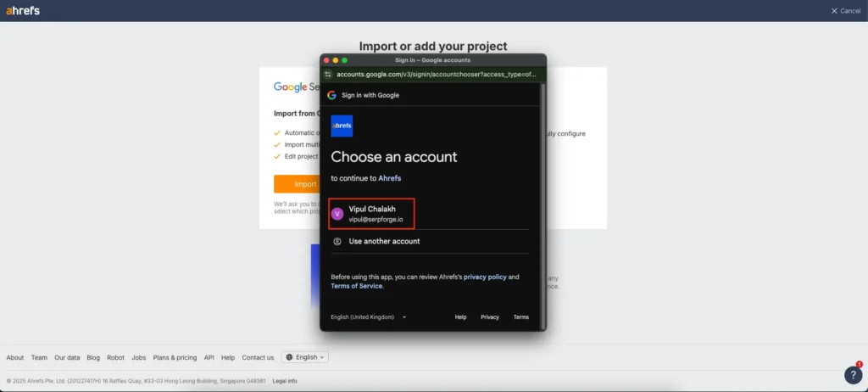Viewport: 868px width, 392px height.
Task: Open the About footer link
Action: 15,357
